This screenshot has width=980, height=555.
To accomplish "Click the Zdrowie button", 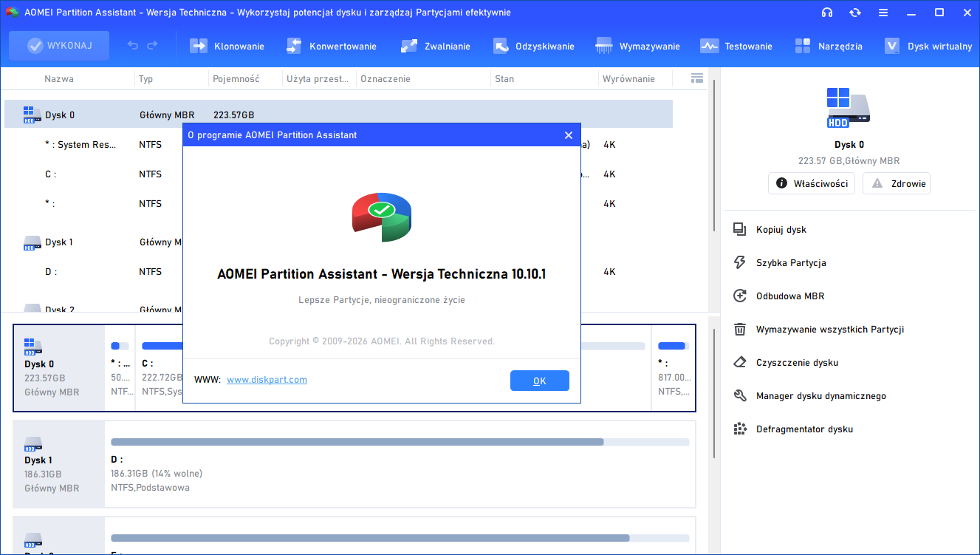I will [x=897, y=183].
